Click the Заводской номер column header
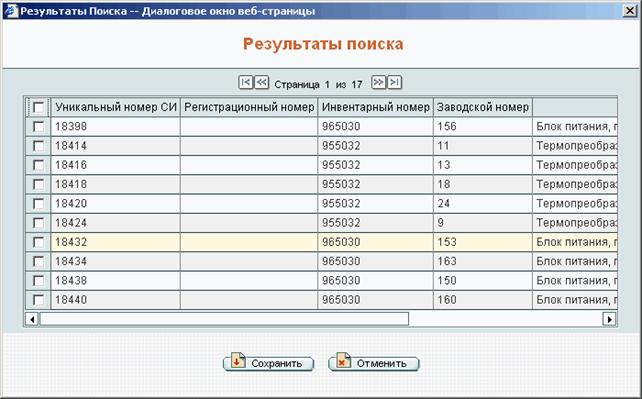The width and height of the screenshot is (642, 399). (x=483, y=107)
